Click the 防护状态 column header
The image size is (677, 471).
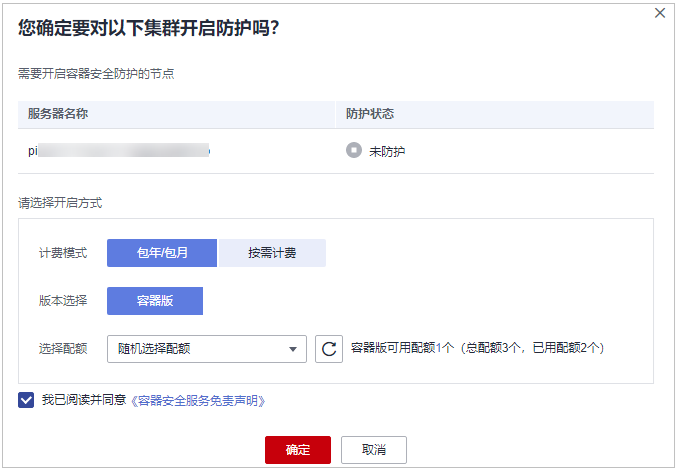coord(370,114)
